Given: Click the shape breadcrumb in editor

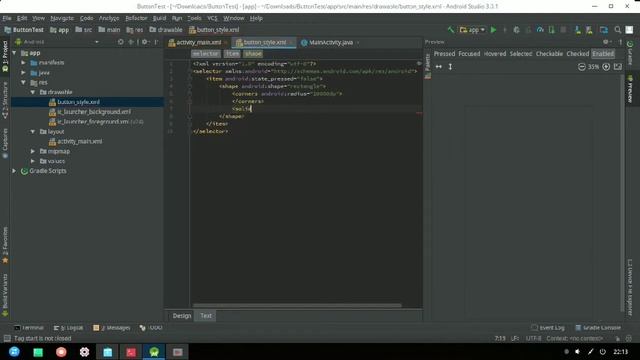Looking at the screenshot, I should click(253, 54).
